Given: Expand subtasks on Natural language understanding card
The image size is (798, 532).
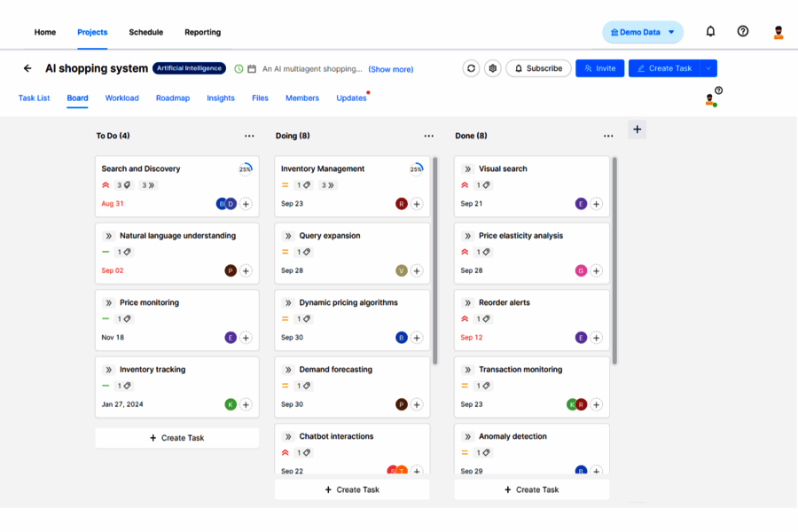Looking at the screenshot, I should [x=107, y=235].
